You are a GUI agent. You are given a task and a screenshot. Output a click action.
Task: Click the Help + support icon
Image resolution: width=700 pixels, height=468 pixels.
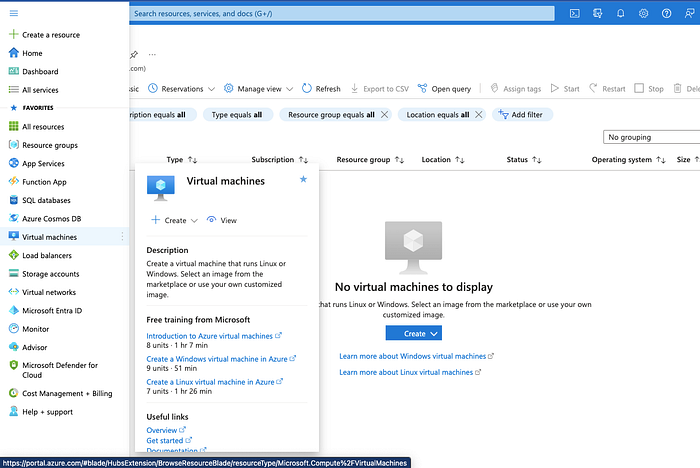coord(14,411)
